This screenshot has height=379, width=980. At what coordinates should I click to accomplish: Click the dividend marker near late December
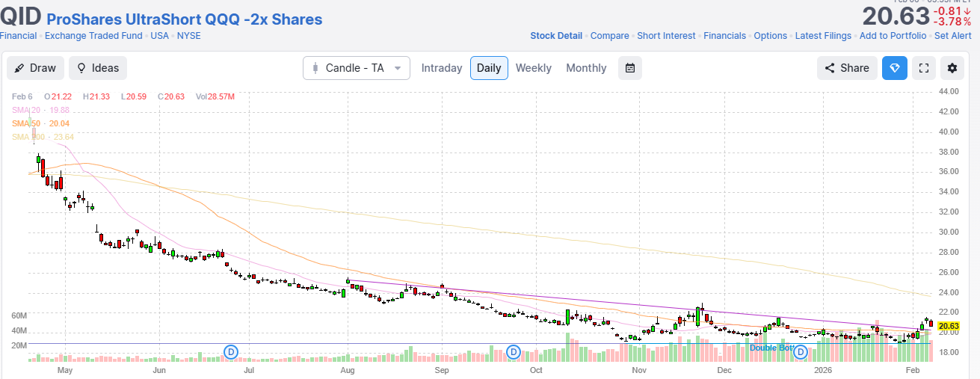point(800,351)
